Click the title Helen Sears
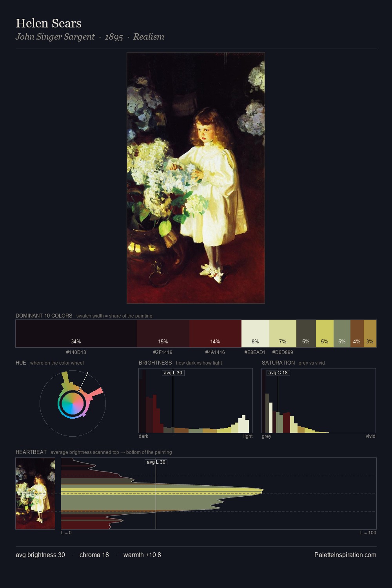 pos(49,24)
